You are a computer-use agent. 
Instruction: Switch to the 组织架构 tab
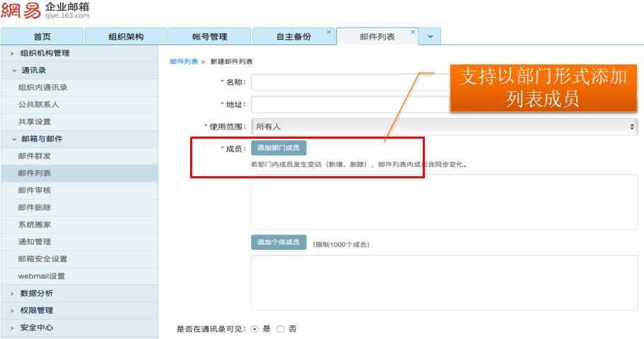126,37
